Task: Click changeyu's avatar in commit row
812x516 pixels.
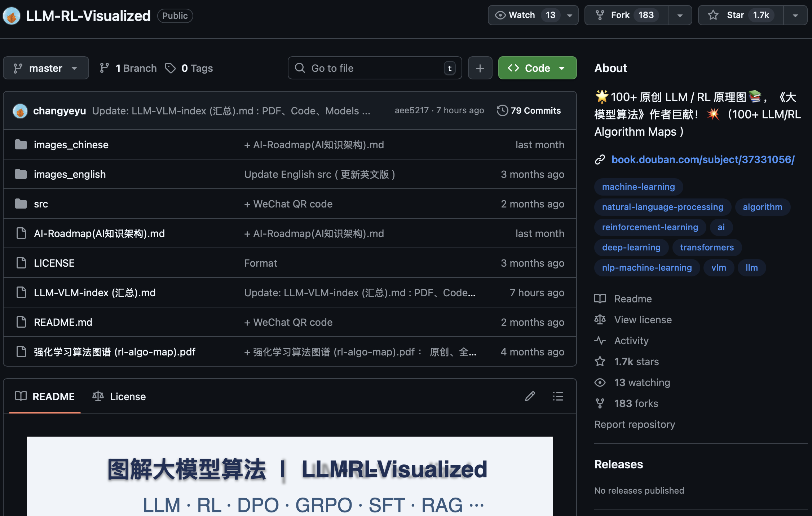Action: (20, 111)
